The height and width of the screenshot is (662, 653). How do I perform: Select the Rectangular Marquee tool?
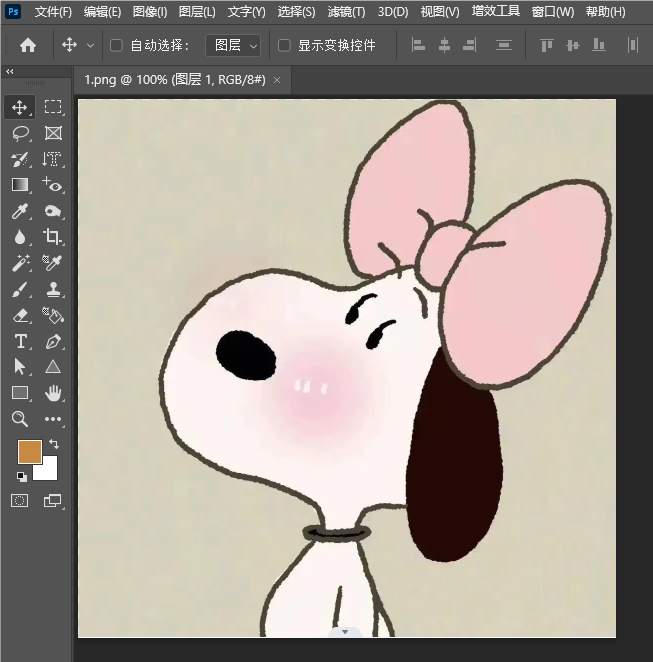[x=53, y=107]
